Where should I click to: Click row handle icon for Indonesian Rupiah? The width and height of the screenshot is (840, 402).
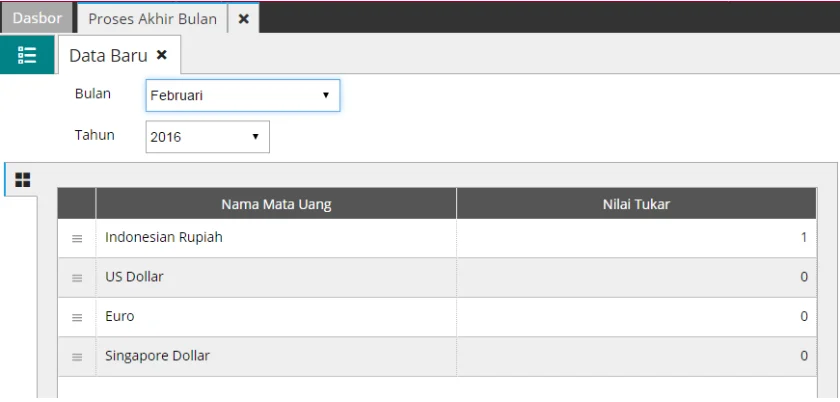(x=77, y=239)
